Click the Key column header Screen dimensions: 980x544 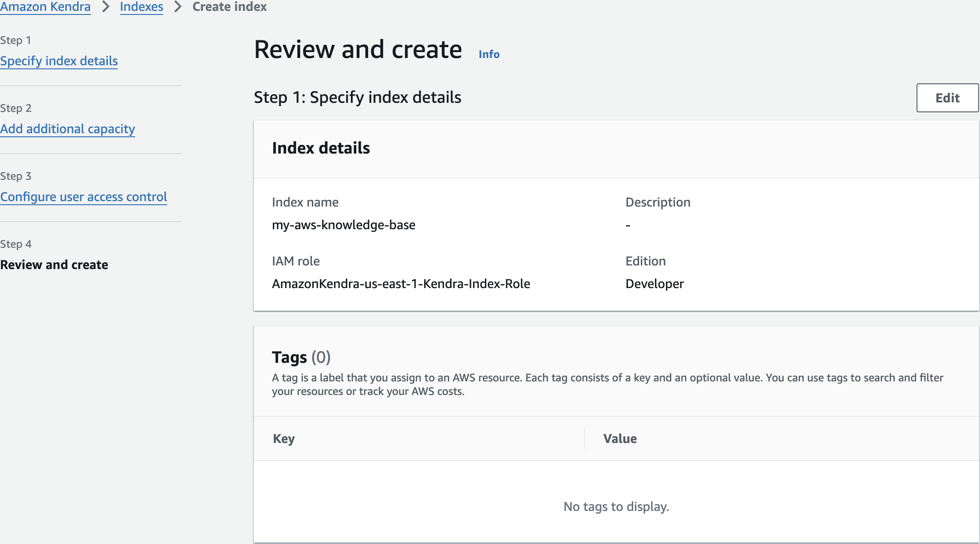tap(284, 438)
